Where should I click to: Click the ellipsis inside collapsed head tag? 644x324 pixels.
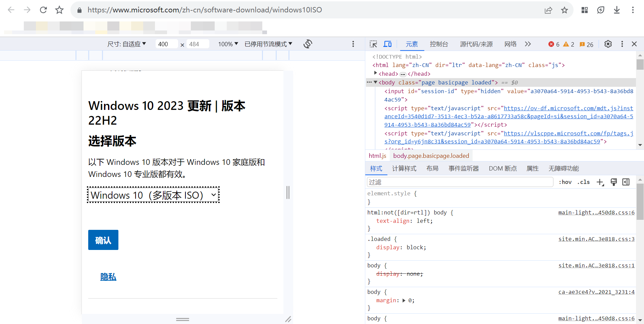403,74
